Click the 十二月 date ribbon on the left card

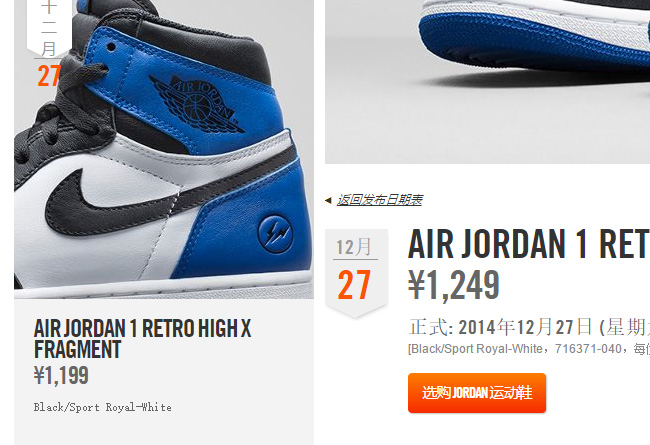click(x=49, y=28)
